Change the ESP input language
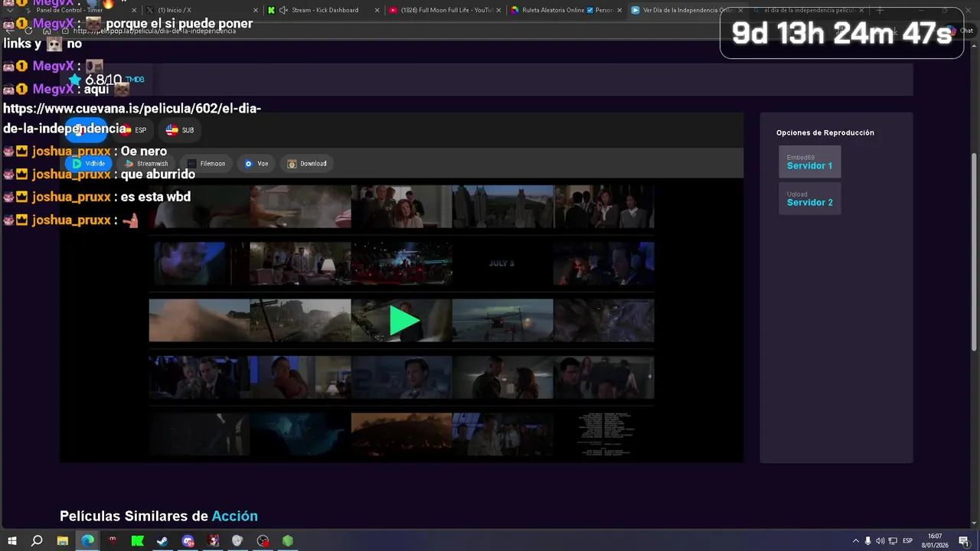The height and width of the screenshot is (551, 980). point(908,541)
